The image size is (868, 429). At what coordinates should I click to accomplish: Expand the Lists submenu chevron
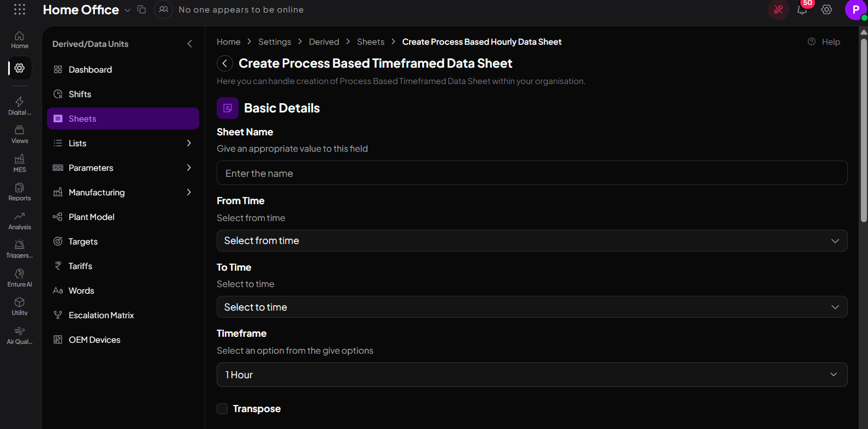pos(189,143)
